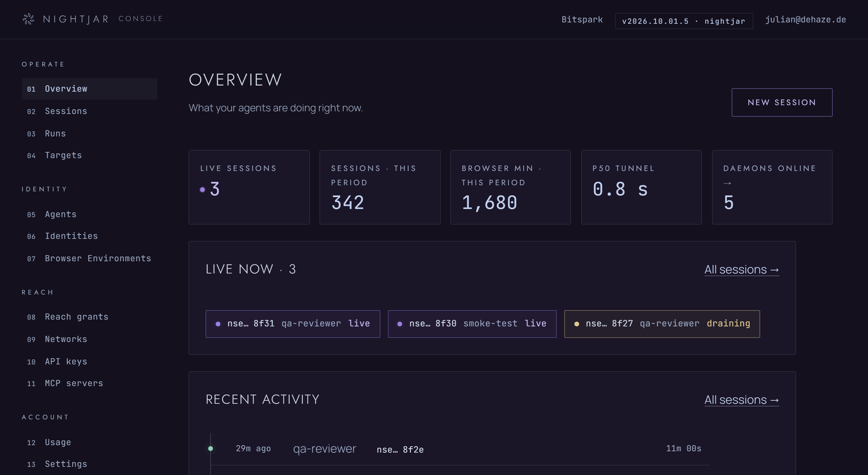Click the version badge v2026.10.01.5 · nightjar
The image size is (868, 475).
click(684, 21)
